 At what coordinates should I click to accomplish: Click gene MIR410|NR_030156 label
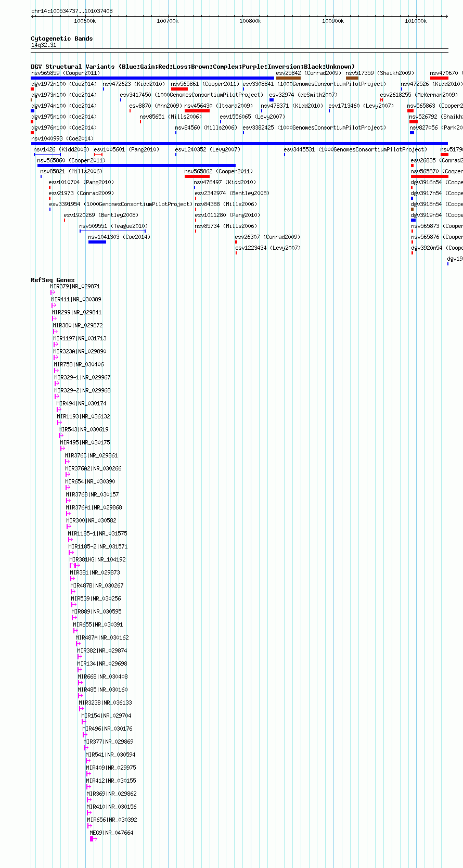point(111,807)
